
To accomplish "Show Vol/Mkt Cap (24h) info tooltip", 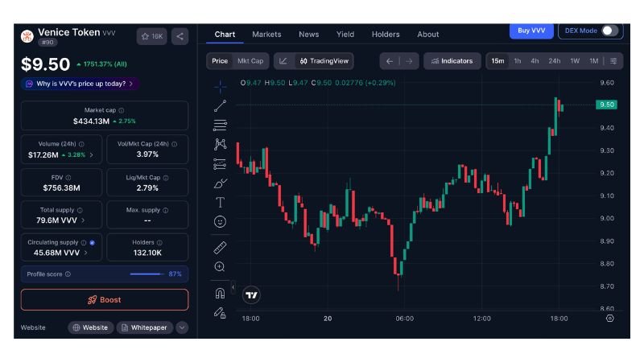I will pyautogui.click(x=175, y=144).
